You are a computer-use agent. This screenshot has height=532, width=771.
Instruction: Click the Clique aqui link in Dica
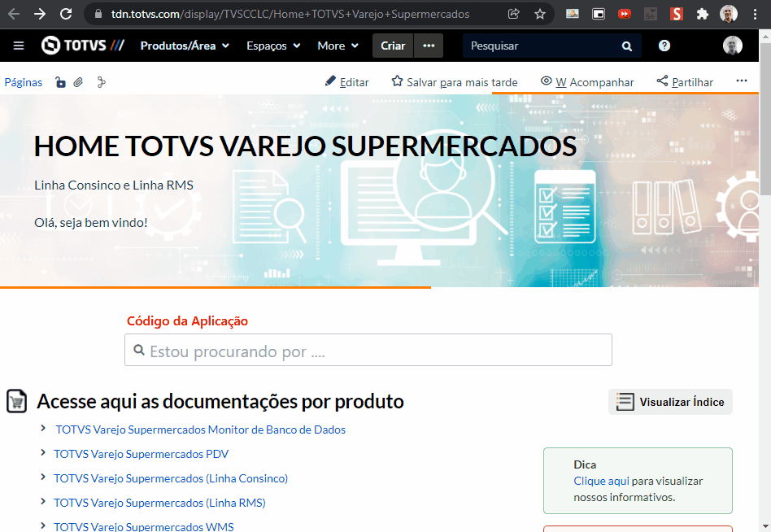tap(601, 481)
